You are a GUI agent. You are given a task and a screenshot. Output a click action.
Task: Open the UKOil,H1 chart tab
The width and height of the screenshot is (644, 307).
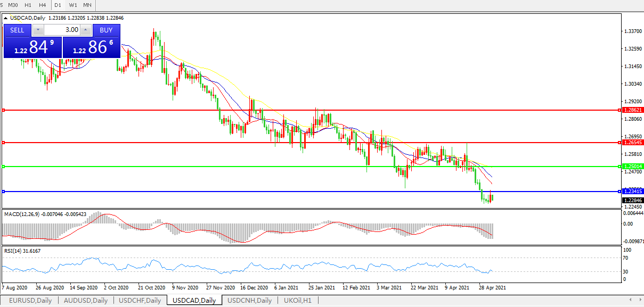pyautogui.click(x=298, y=301)
